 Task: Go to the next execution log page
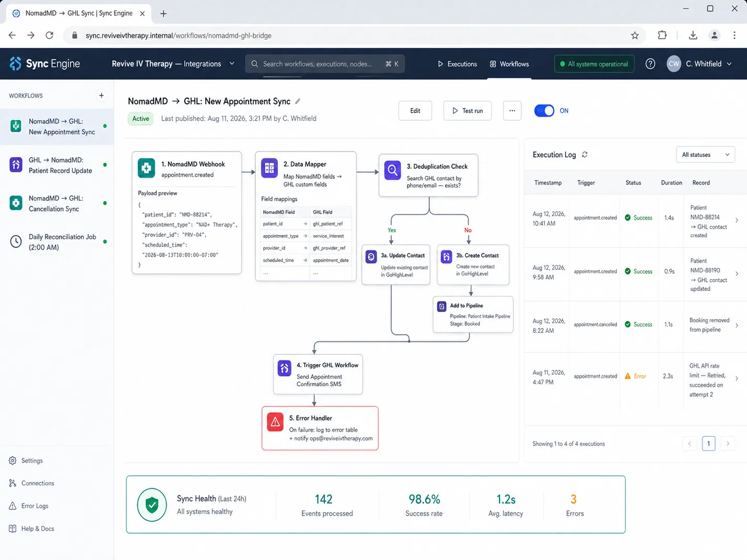click(728, 443)
